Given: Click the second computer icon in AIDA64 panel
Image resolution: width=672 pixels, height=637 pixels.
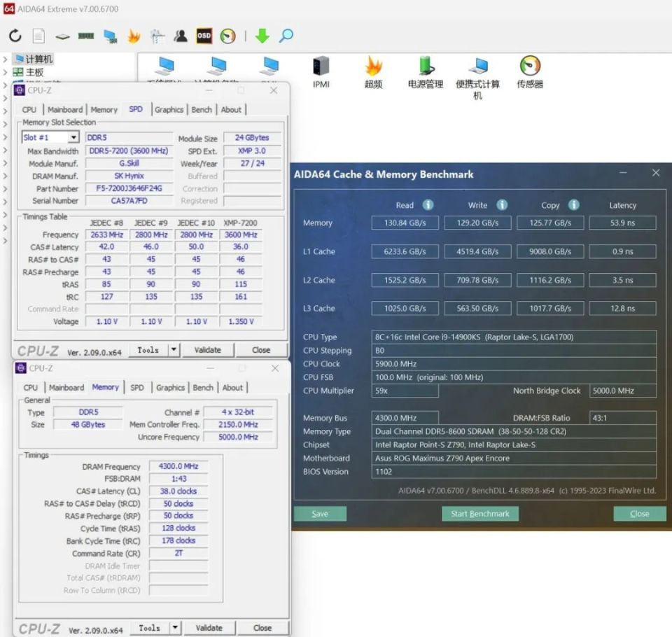Looking at the screenshot, I should coord(218,66).
